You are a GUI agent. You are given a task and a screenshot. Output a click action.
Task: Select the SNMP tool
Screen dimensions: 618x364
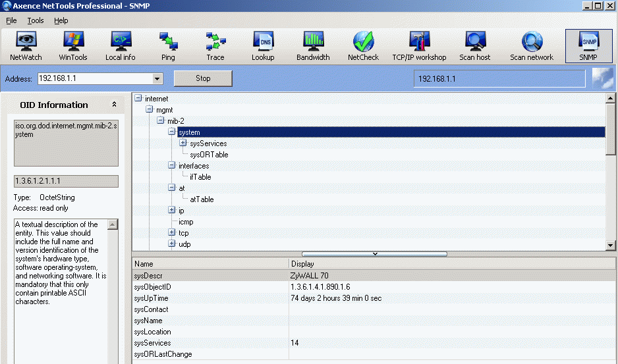point(589,46)
